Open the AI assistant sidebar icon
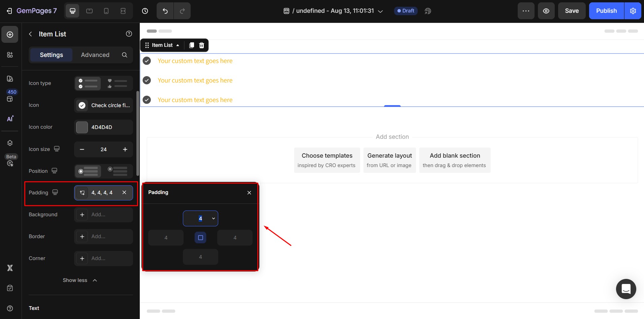Screen dimensions: 644x319 [10, 119]
